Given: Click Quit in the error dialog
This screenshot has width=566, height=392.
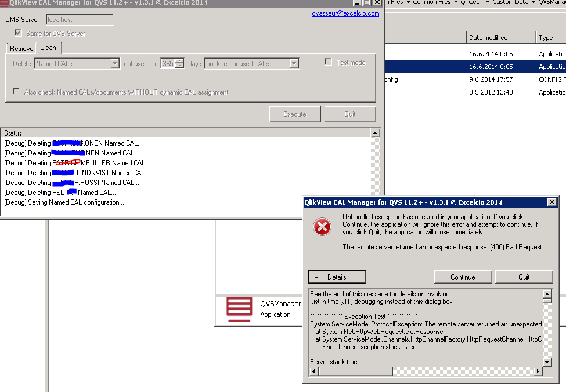Looking at the screenshot, I should coord(524,277).
